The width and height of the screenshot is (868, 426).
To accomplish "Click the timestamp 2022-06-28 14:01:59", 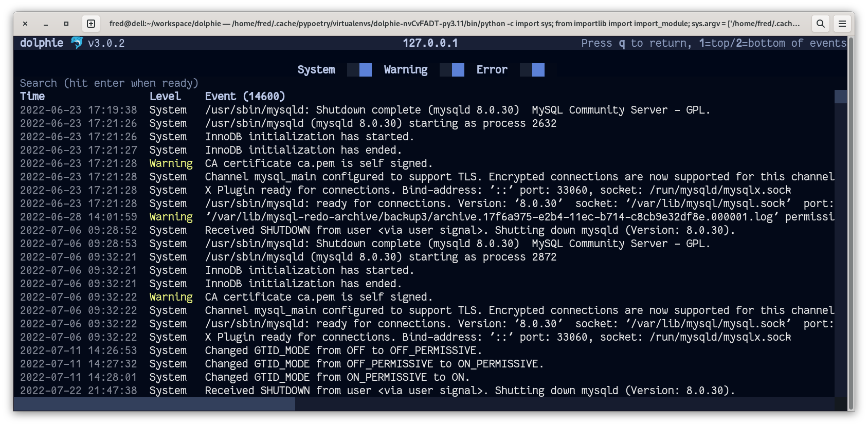I will (x=79, y=217).
